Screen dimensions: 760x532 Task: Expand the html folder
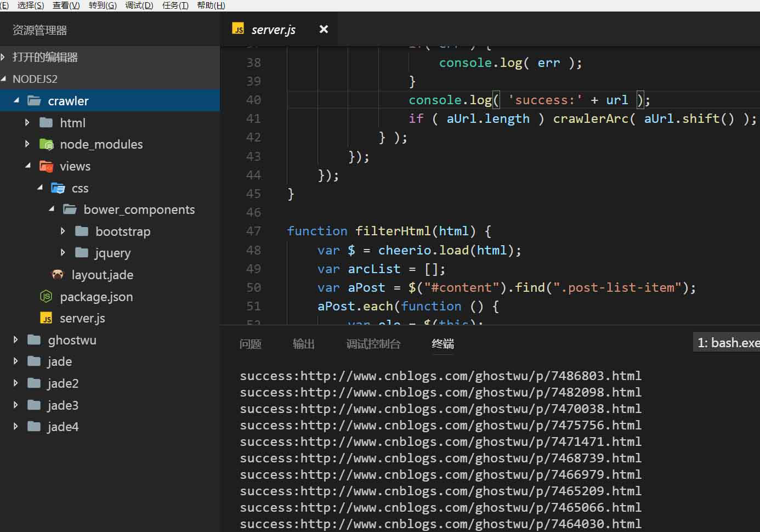26,123
